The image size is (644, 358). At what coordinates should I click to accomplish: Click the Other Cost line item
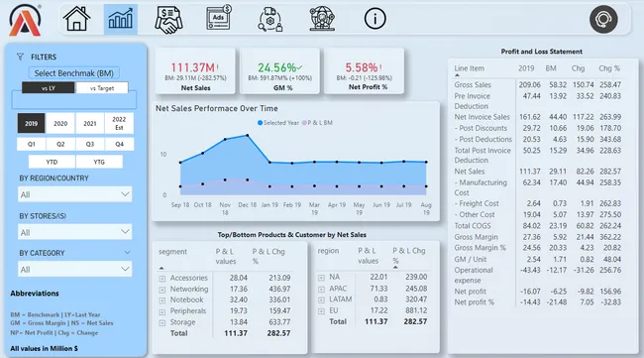(x=475, y=214)
